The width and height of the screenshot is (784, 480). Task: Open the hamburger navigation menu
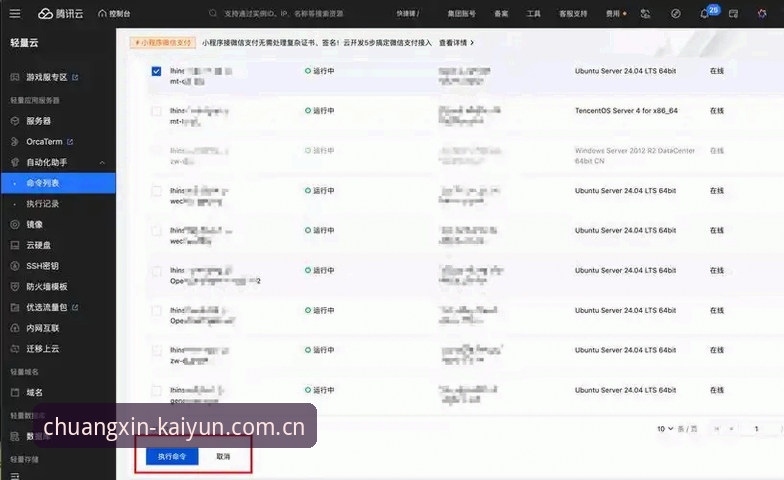(x=15, y=14)
